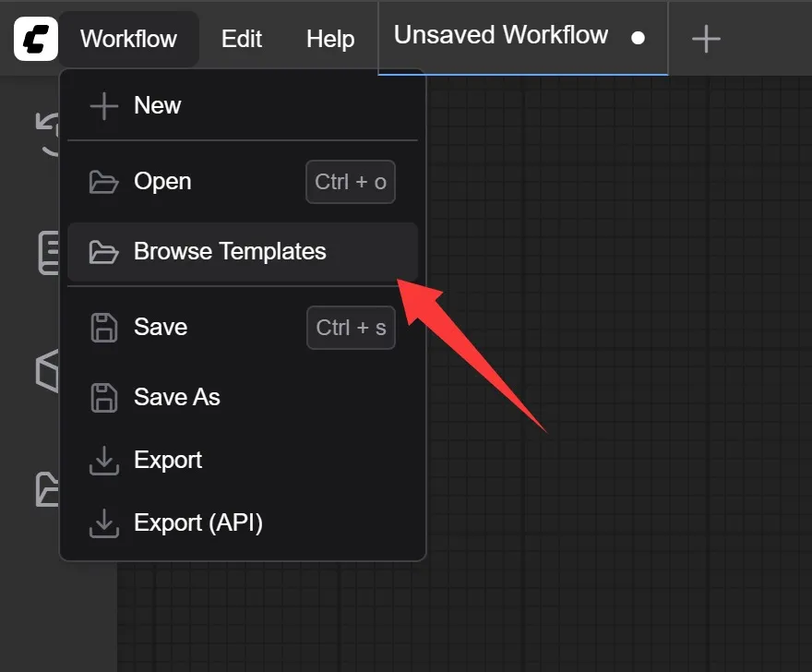Add a new workflow tab with plus
The height and width of the screenshot is (672, 812).
(x=706, y=39)
